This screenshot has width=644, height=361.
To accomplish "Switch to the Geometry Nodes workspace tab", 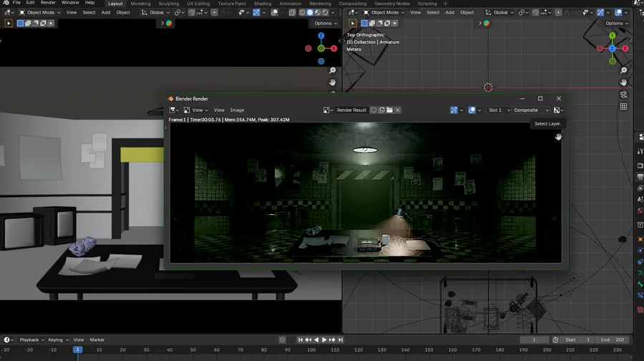I will click(x=392, y=4).
